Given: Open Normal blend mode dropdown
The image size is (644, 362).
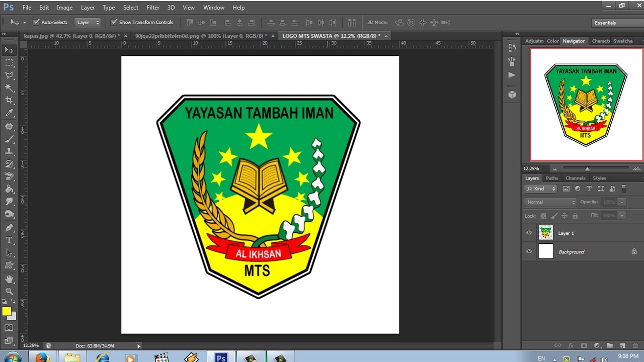Looking at the screenshot, I should tap(550, 202).
